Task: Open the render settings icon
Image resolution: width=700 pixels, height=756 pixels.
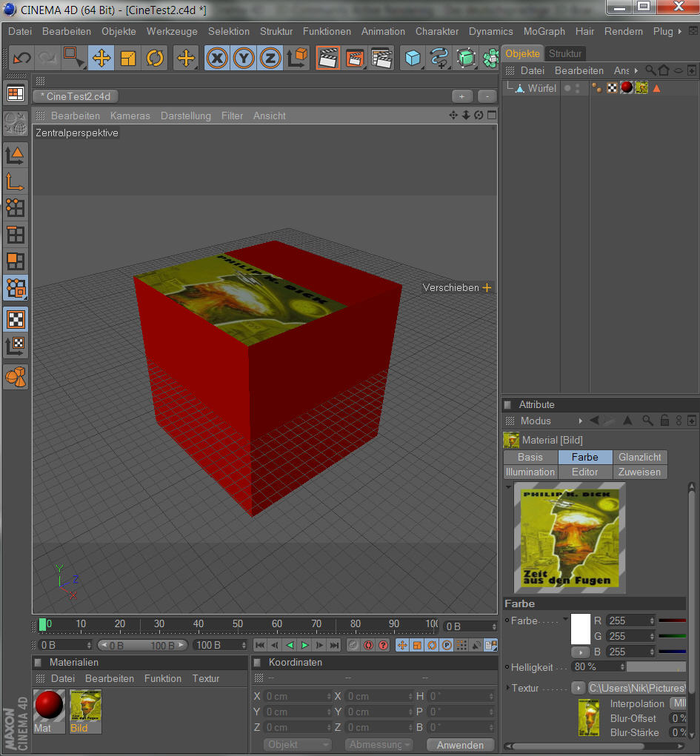Action: coord(381,58)
